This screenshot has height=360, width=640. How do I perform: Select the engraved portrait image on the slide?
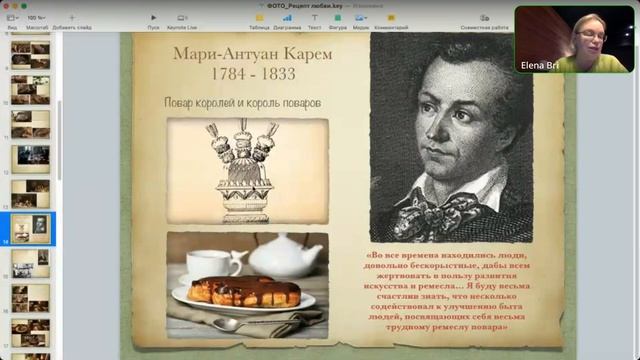point(451,138)
